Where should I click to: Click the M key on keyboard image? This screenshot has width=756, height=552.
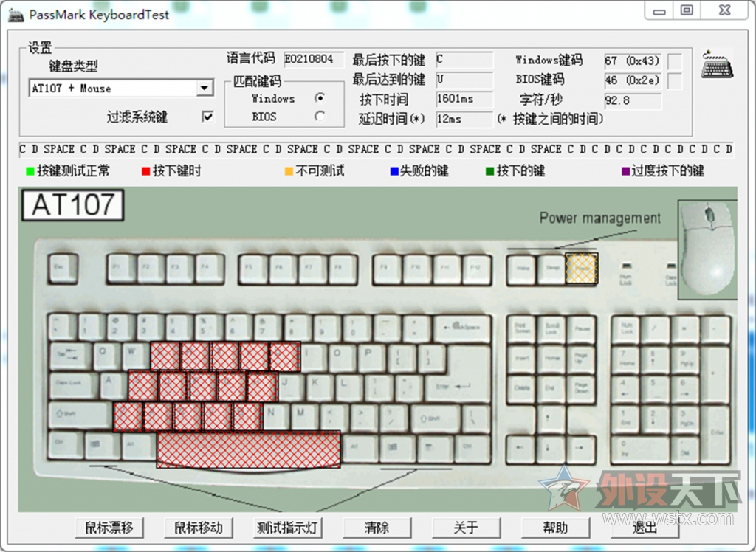tap(306, 416)
